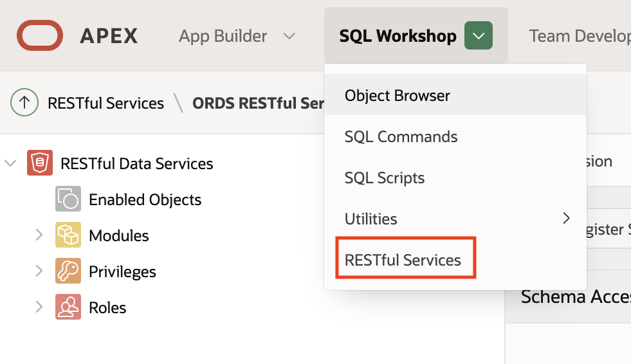Select SQL Commands from the menu
The width and height of the screenshot is (631, 364).
[455, 136]
